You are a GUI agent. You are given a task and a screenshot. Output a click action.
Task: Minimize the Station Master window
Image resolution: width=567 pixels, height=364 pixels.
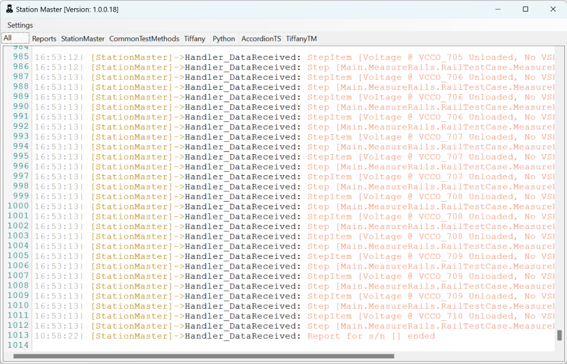click(x=498, y=9)
